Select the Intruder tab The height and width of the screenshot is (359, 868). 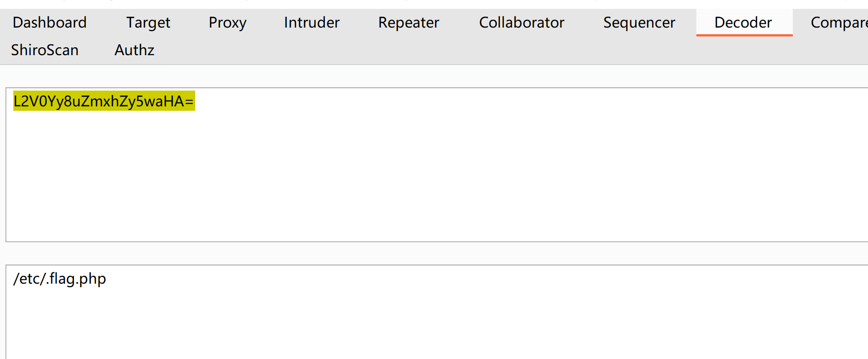click(312, 23)
